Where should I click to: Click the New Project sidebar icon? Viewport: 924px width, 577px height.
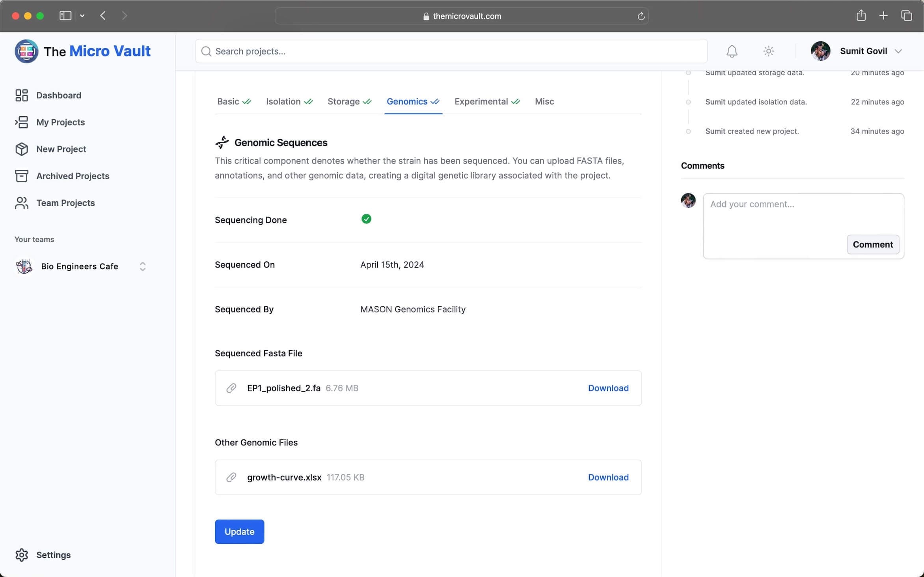coord(22,149)
